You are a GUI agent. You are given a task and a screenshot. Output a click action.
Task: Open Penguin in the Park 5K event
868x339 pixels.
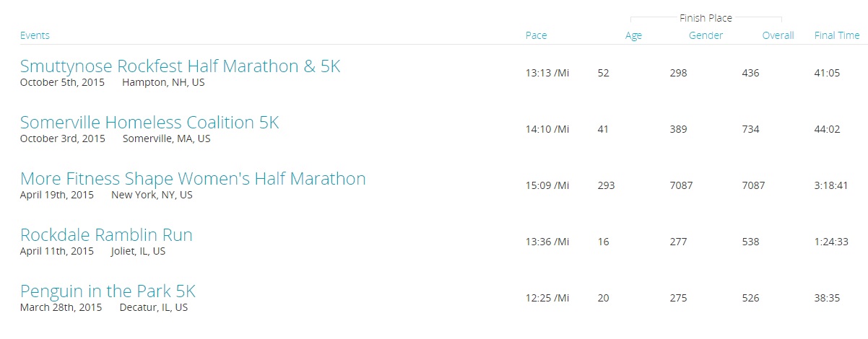tap(108, 291)
